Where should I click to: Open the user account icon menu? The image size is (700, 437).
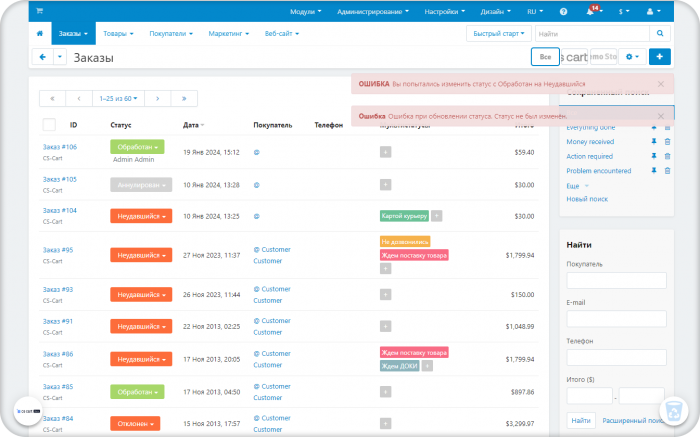pos(653,12)
